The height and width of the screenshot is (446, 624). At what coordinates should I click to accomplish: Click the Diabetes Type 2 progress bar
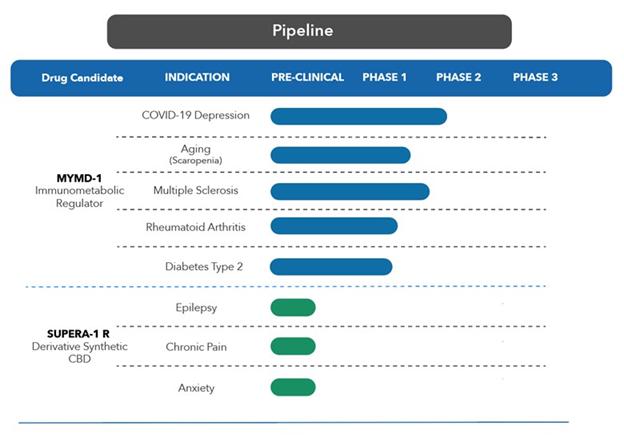point(330,266)
